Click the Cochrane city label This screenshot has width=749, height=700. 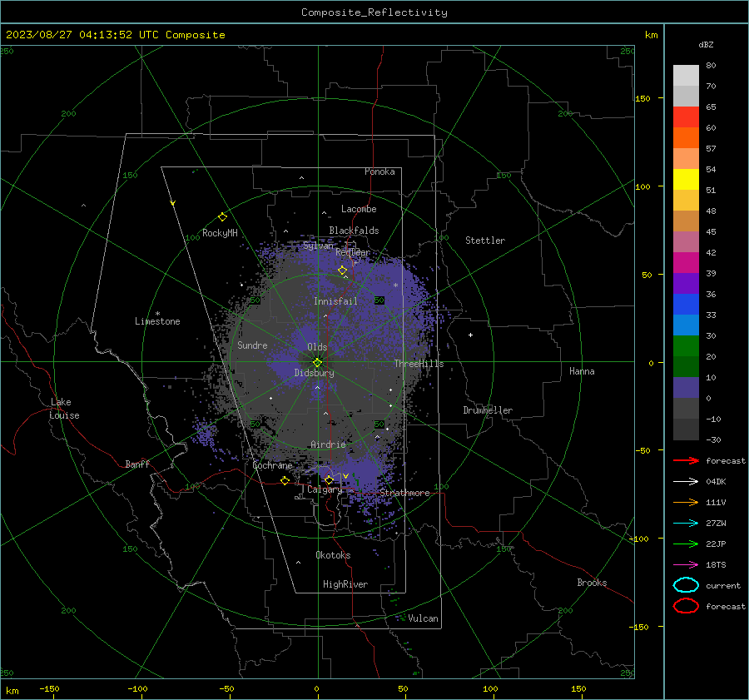tap(272, 465)
